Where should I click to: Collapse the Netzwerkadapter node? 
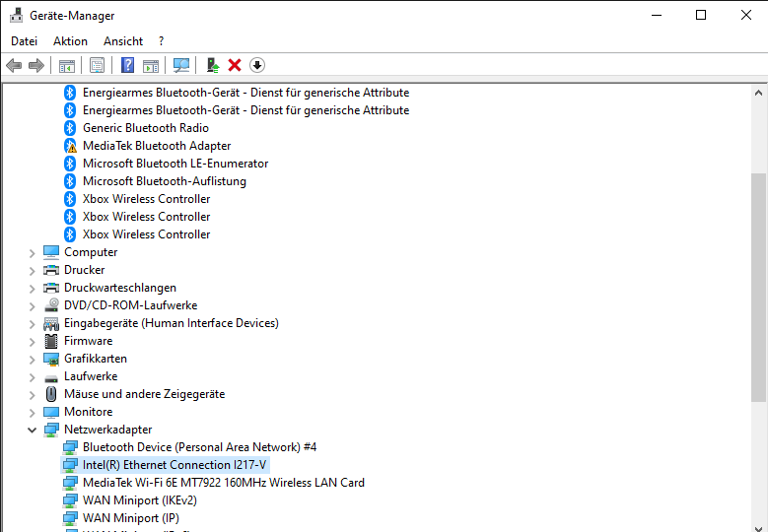[32, 431]
